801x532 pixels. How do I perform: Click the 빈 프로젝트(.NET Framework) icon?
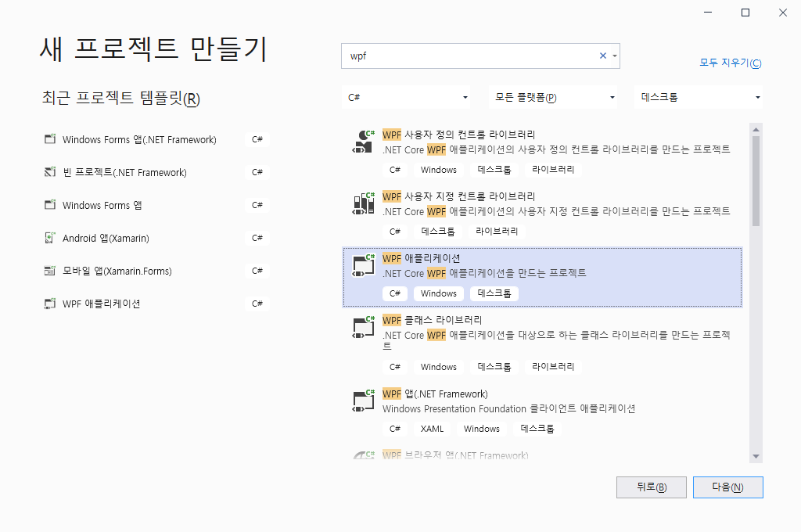click(x=49, y=172)
